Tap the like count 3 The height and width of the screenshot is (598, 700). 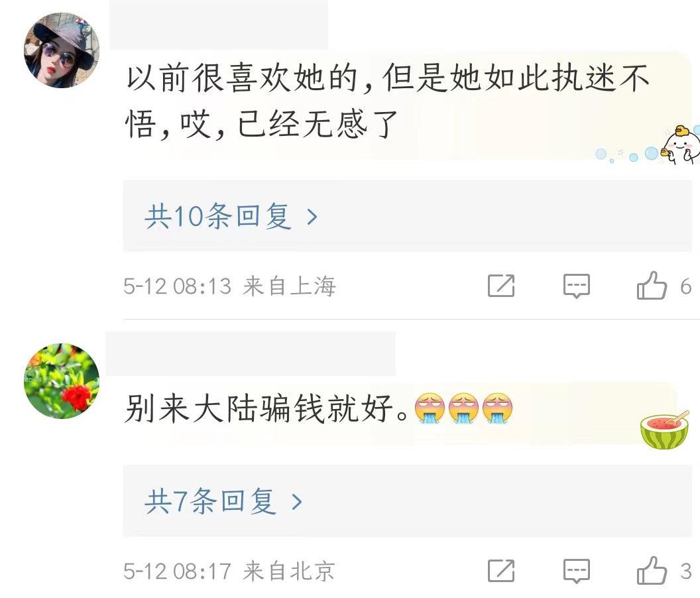[x=685, y=571]
